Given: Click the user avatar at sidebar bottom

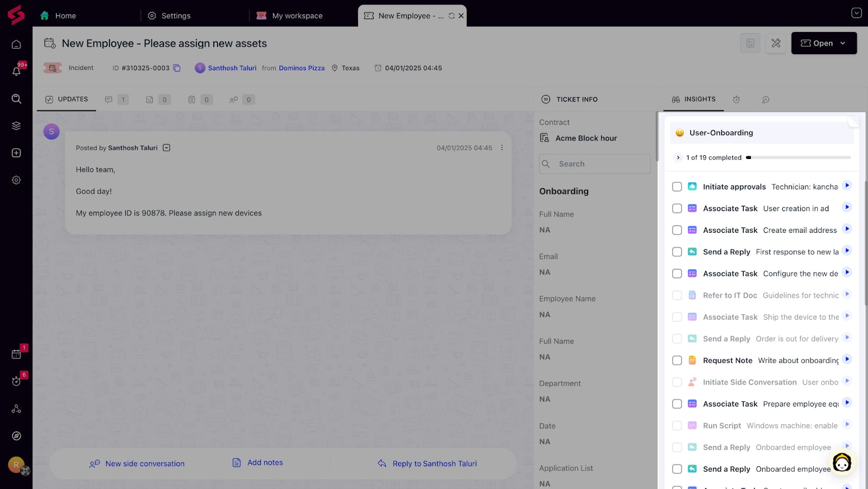Looking at the screenshot, I should pyautogui.click(x=16, y=465).
